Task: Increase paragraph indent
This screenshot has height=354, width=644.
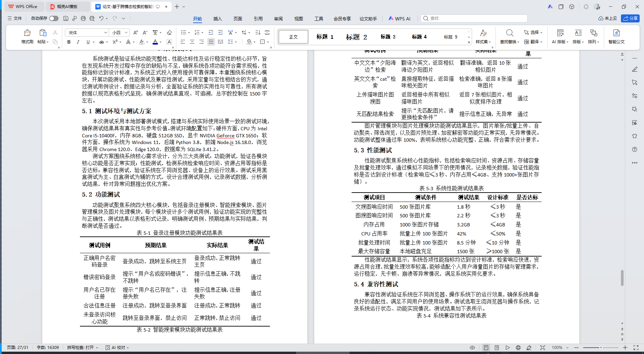Action: [220, 32]
